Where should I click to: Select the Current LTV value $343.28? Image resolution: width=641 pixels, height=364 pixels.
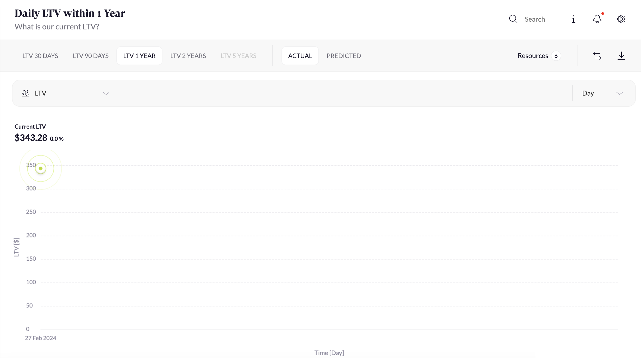click(x=31, y=137)
